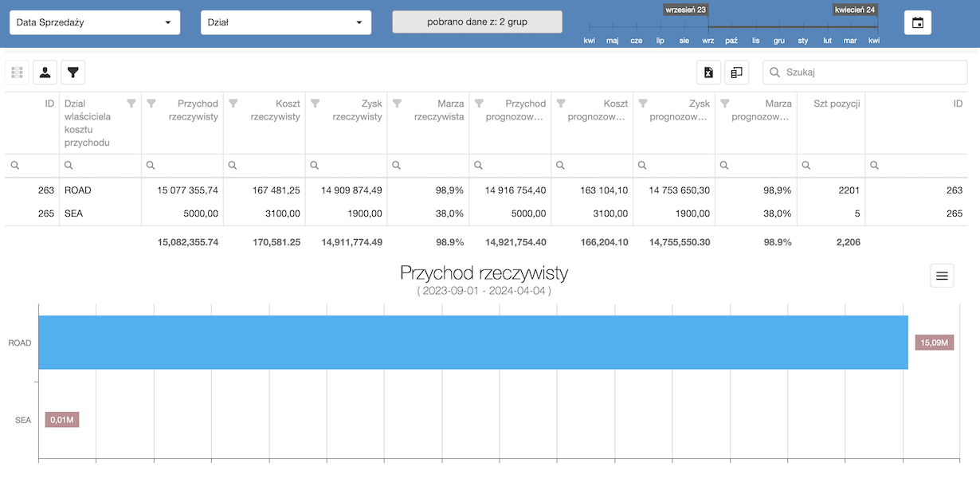The width and height of the screenshot is (980, 478).
Task: Open the Data Sprzedaży dropdown
Action: click(94, 22)
